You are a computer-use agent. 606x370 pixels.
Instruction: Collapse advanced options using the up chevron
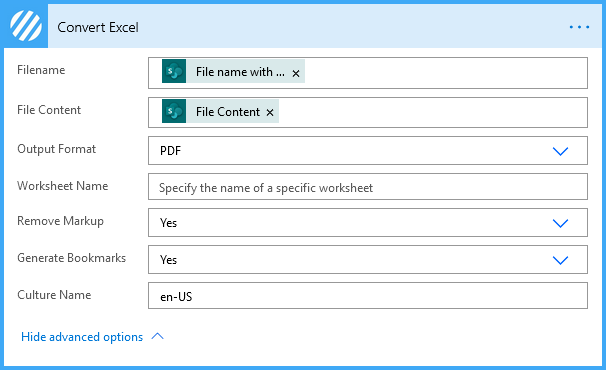pos(157,336)
